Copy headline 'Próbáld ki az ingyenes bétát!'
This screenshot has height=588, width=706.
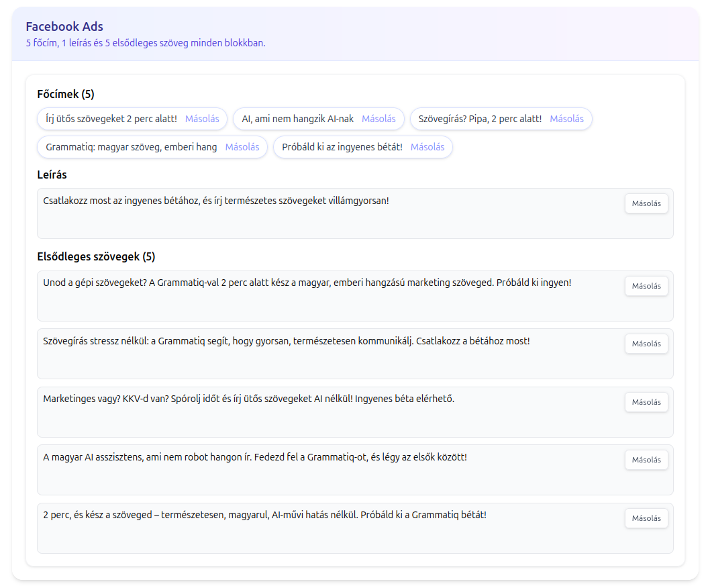(427, 147)
